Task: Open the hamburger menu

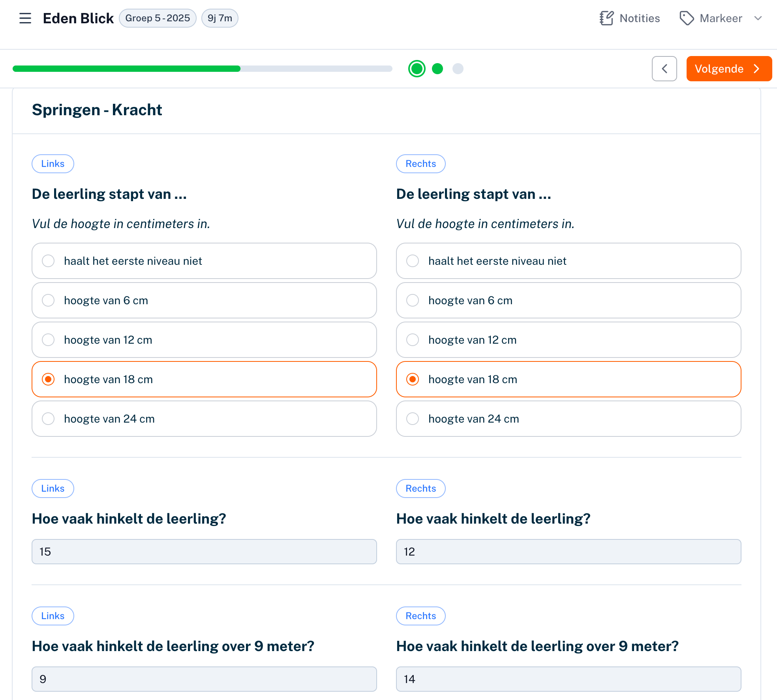Action: (x=25, y=18)
